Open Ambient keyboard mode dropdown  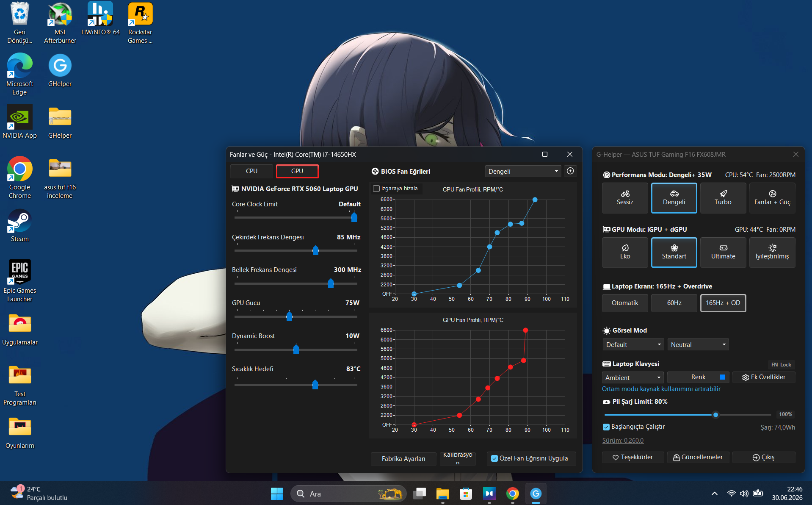point(632,377)
